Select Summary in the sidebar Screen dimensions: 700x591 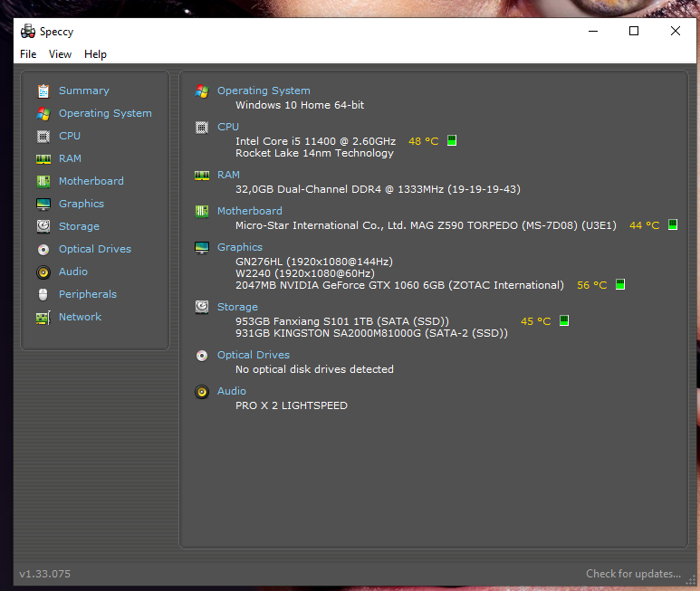tap(84, 91)
